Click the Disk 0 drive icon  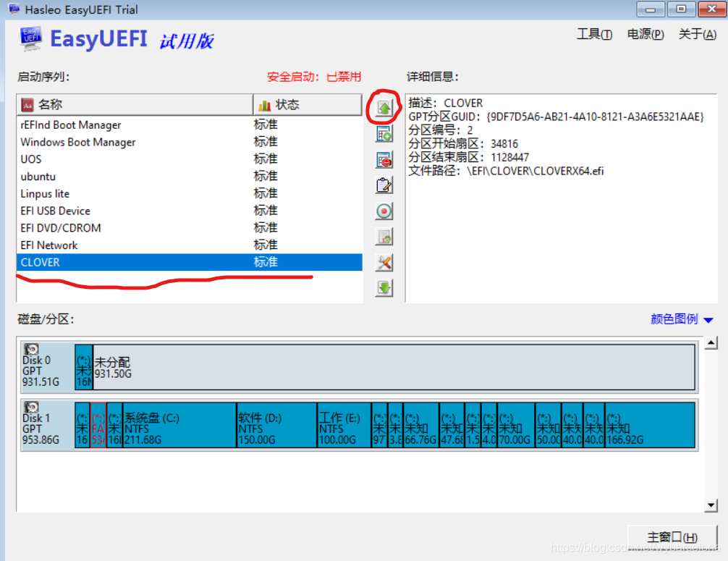pyautogui.click(x=32, y=349)
